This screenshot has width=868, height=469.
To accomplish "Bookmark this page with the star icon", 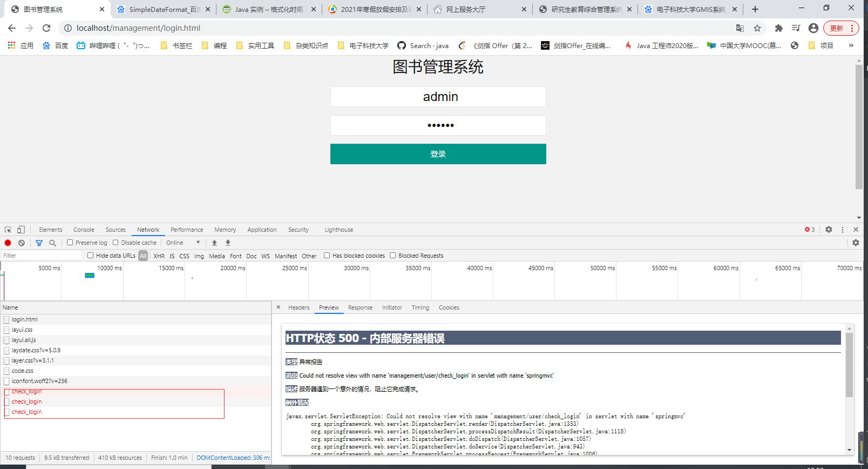I will pos(757,28).
